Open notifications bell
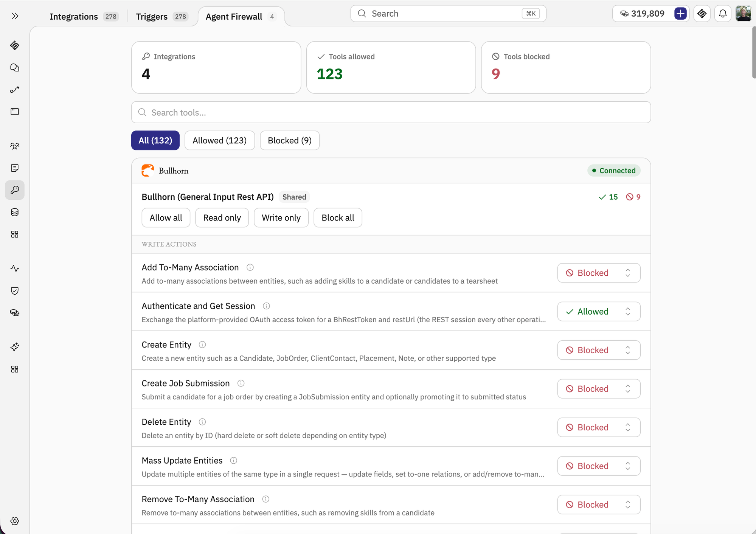 (x=723, y=14)
